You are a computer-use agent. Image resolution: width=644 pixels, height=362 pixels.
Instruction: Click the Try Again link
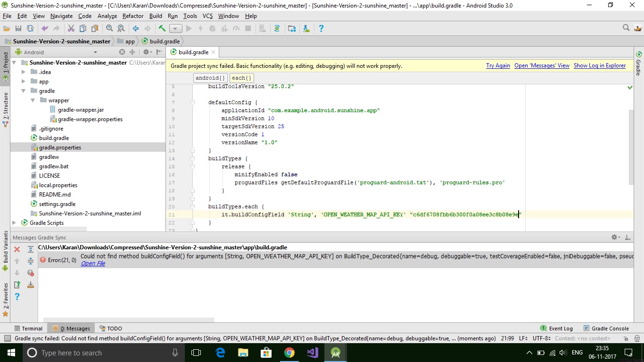498,66
